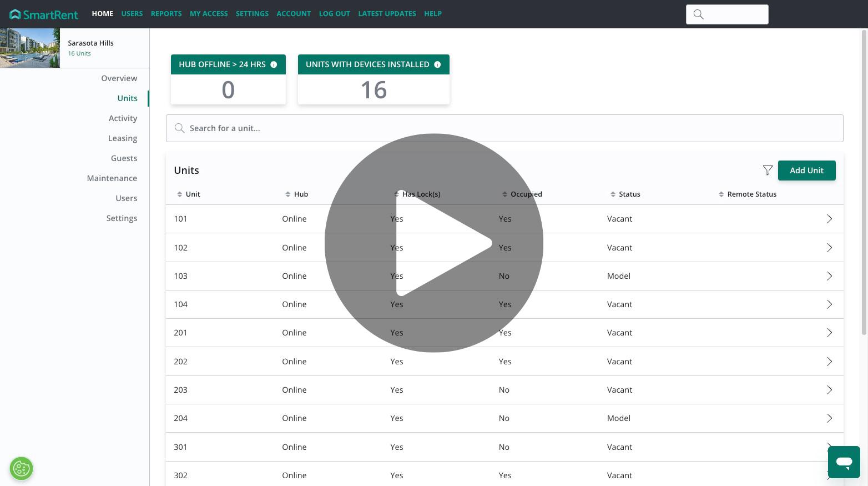Click info icon on Units With Devices card
Image resolution: width=868 pixels, height=486 pixels.
437,64
